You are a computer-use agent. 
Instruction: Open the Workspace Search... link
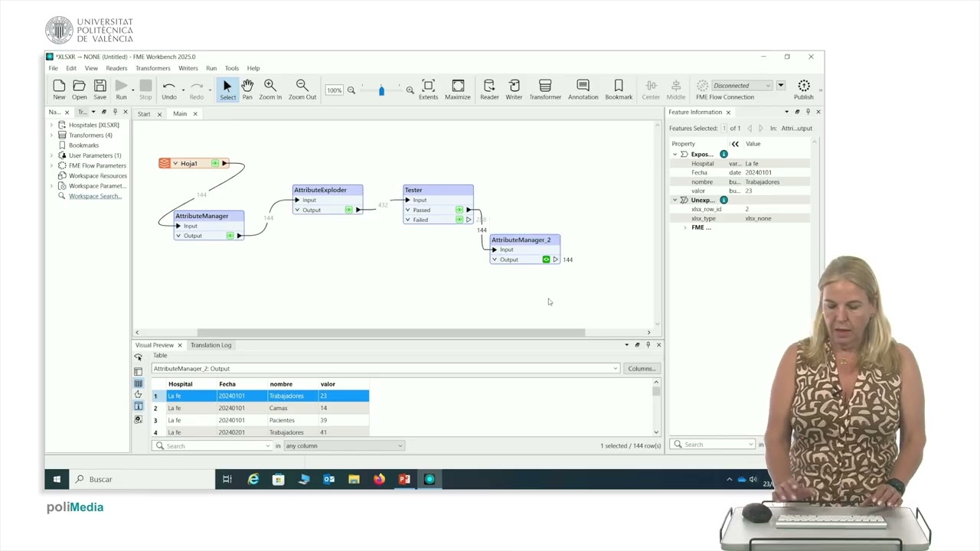[x=95, y=197]
